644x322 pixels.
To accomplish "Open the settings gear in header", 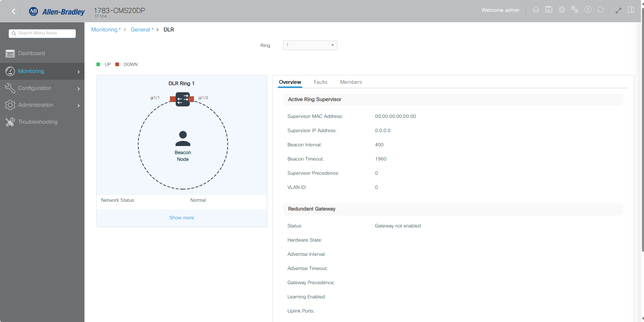I will click(562, 10).
